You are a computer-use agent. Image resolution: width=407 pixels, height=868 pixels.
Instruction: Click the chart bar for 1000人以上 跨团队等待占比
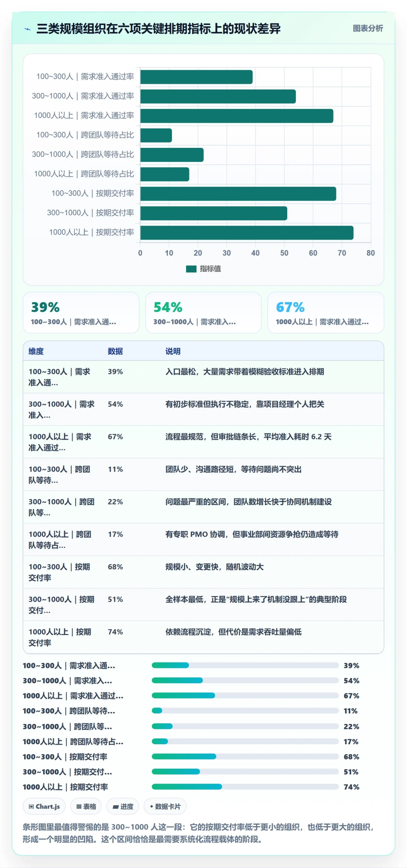point(165,174)
